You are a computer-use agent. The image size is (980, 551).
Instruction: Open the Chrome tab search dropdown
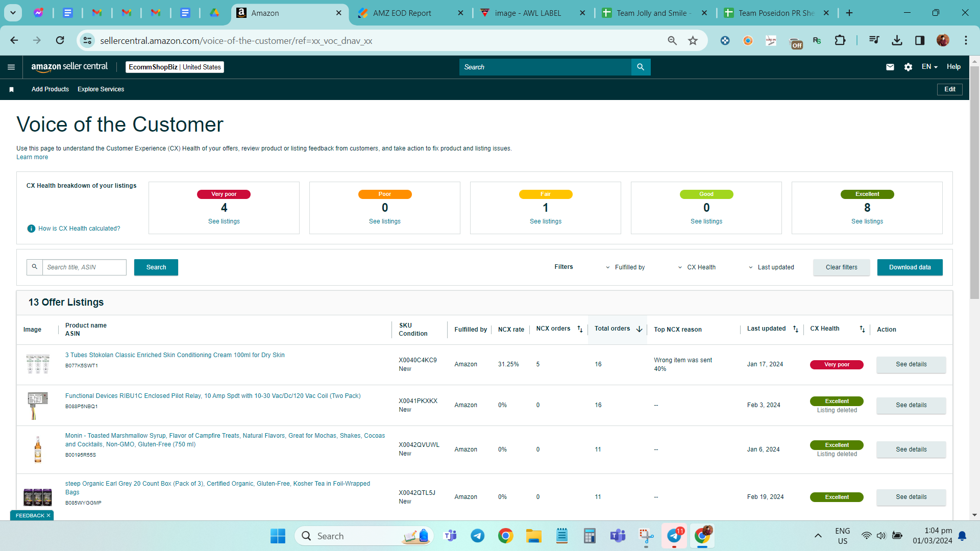[x=13, y=13]
